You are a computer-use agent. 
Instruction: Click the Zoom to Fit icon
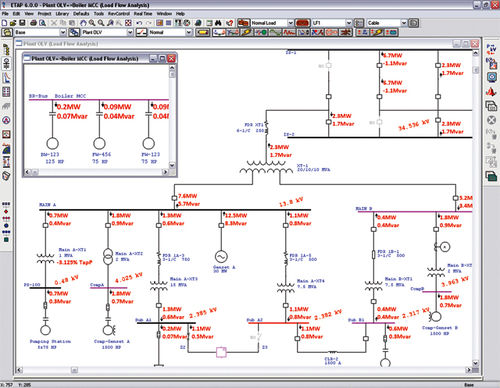click(x=128, y=23)
